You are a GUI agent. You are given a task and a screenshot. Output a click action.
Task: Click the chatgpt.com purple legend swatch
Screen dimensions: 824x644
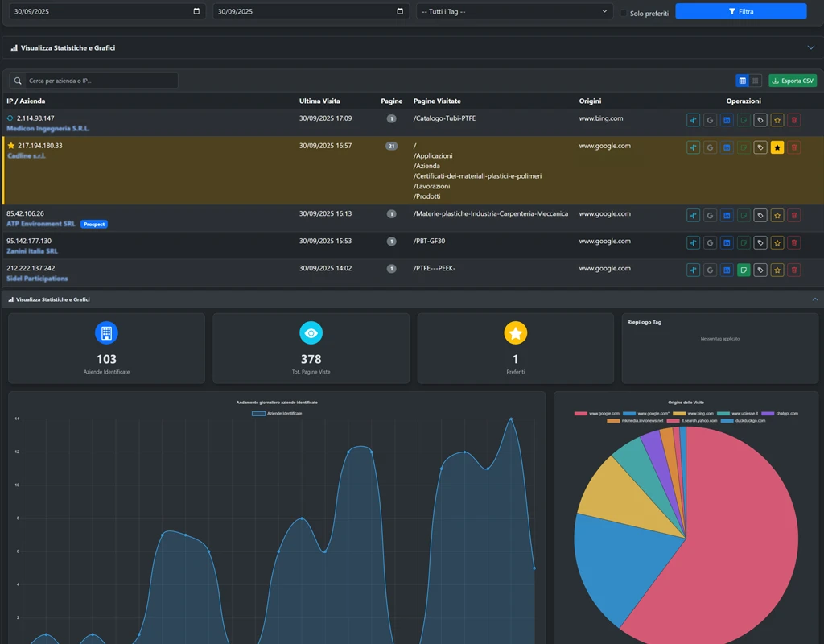point(767,414)
